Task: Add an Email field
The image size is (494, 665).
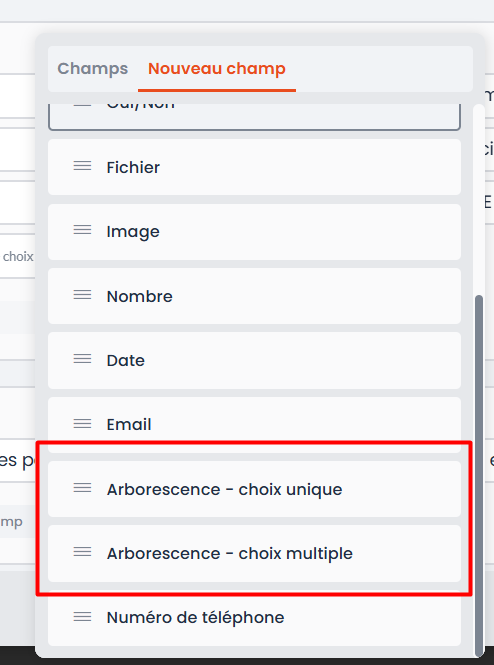Action: (254, 425)
